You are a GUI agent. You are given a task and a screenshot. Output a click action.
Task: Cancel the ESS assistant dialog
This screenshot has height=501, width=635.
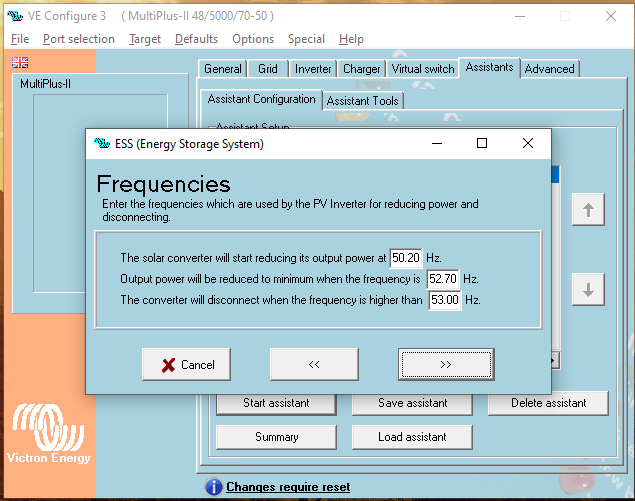(187, 365)
